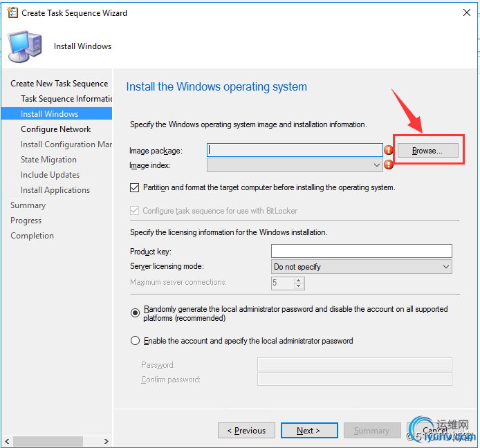Screen dimensions: 480x448
Task: Jump to Include Updates step
Action: coord(50,175)
